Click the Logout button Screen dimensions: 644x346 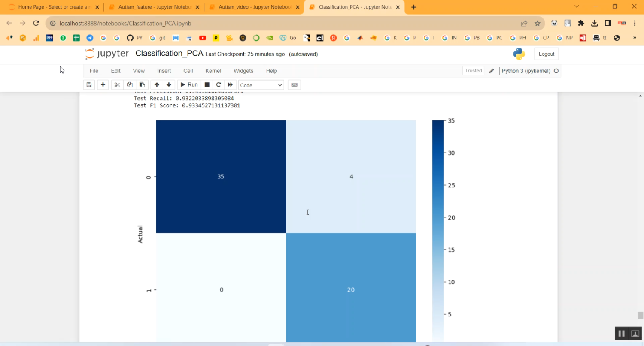point(546,54)
